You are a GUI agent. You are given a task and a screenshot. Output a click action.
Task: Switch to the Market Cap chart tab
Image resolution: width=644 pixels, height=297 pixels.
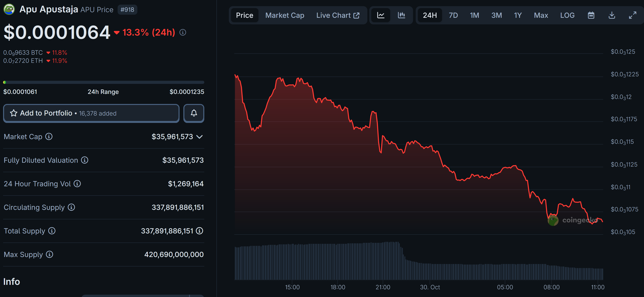tap(285, 15)
